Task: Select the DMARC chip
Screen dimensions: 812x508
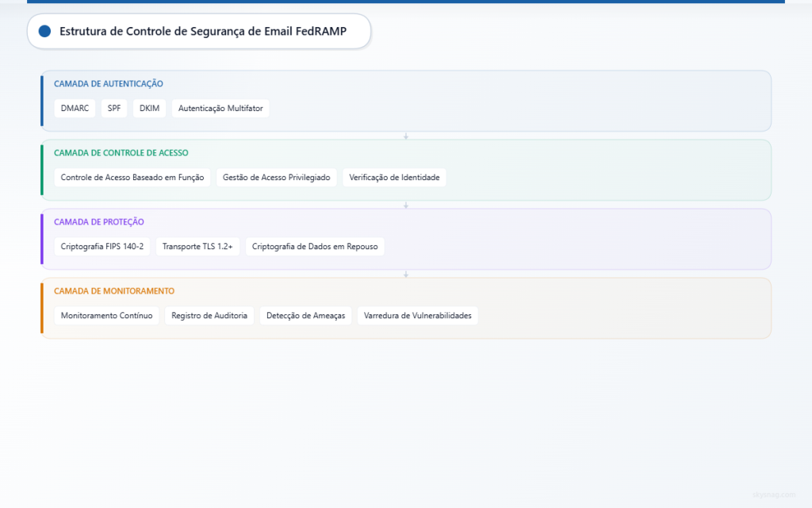Action: 75,108
